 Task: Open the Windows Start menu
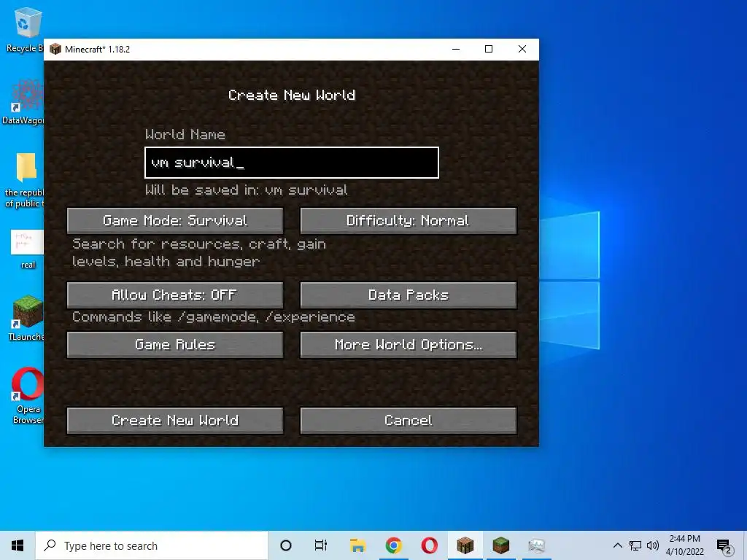click(18, 545)
